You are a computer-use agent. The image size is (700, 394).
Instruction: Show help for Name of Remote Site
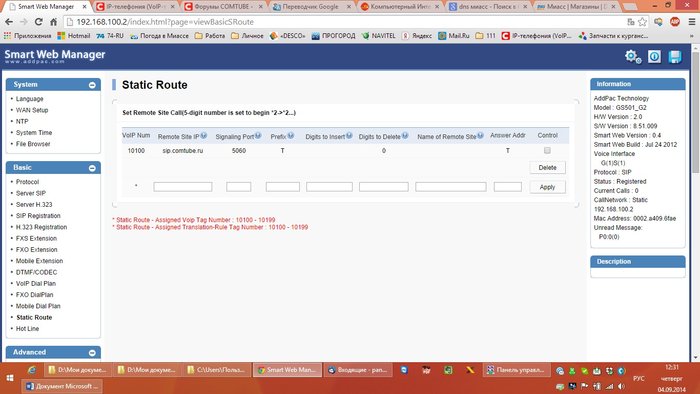[480, 136]
